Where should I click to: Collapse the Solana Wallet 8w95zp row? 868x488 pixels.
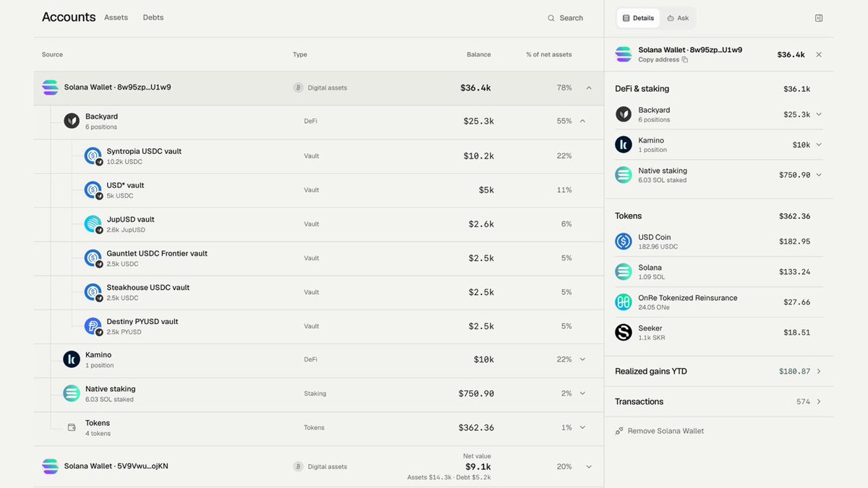[589, 87]
